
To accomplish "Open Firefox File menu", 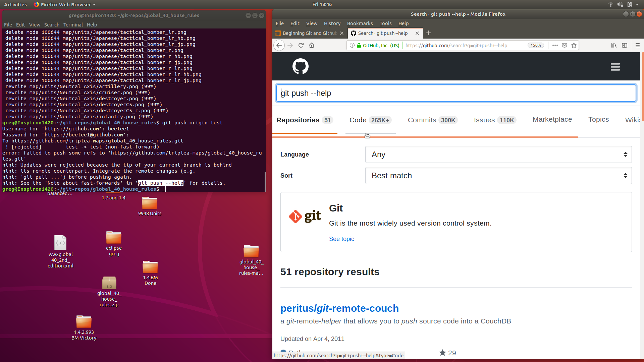I will click(x=279, y=23).
